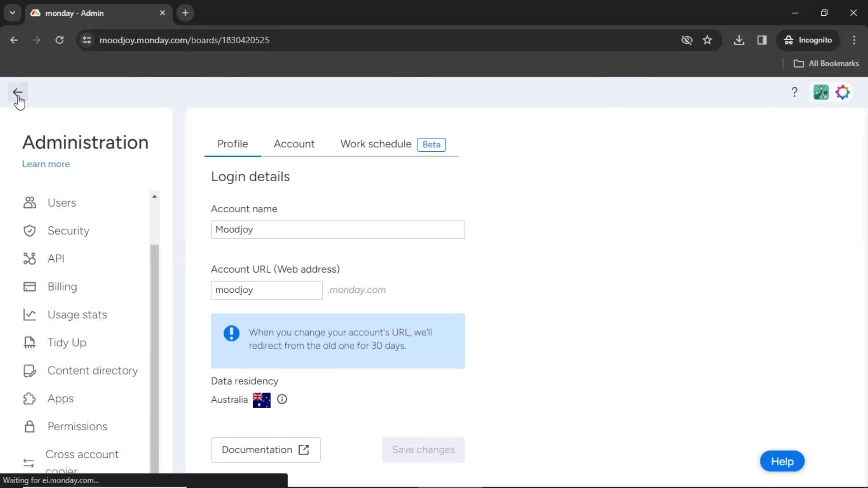Switch to the Account tab

[x=294, y=144]
